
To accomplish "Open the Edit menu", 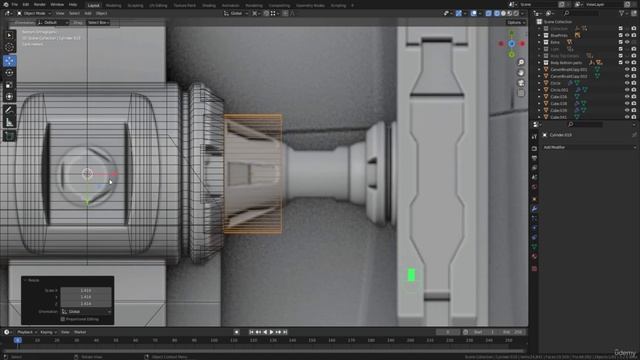I will pyautogui.click(x=26, y=4).
